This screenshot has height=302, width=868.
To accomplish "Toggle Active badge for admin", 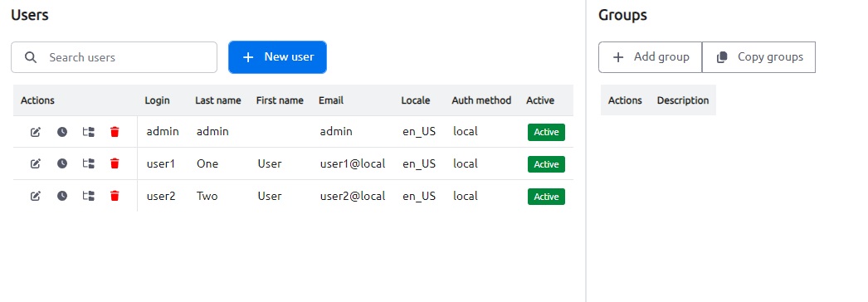I will (x=546, y=132).
